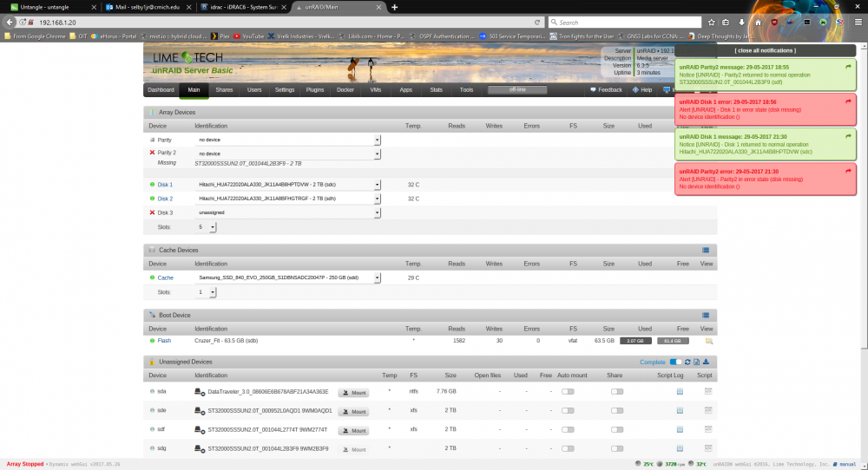The width and height of the screenshot is (868, 470).
Task: Enable Share for sde
Action: pyautogui.click(x=616, y=410)
